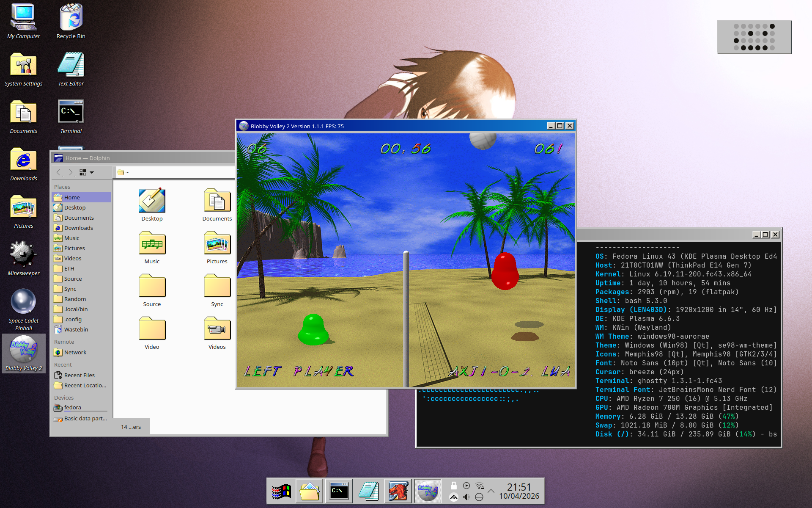
Task: Click the media player tray icon
Action: (466, 486)
